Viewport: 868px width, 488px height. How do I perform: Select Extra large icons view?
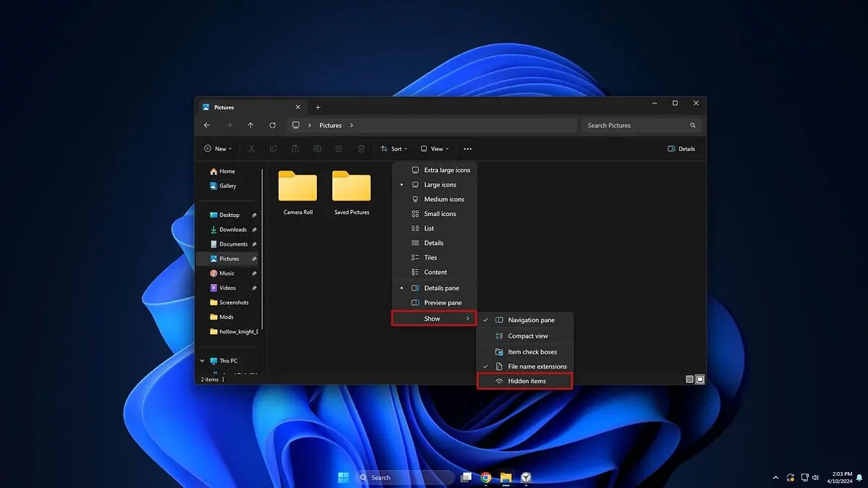click(x=446, y=170)
